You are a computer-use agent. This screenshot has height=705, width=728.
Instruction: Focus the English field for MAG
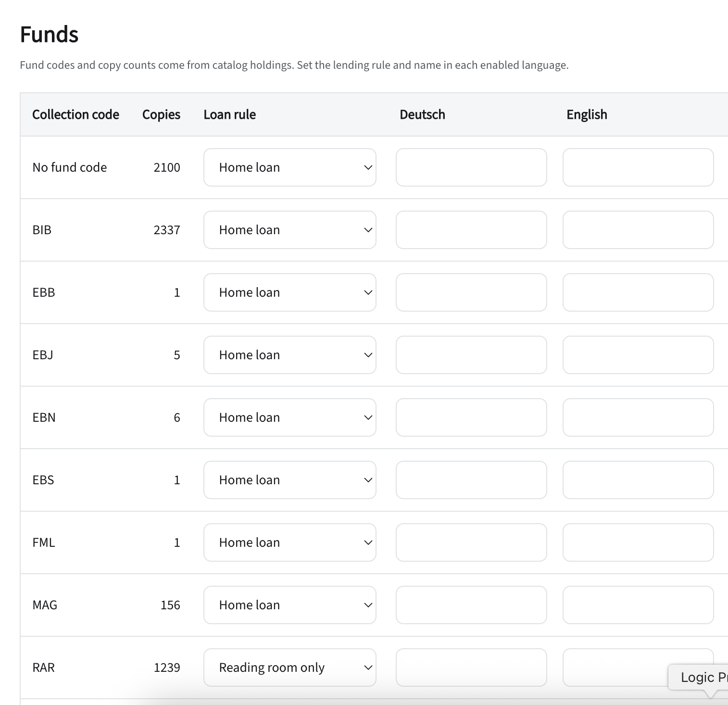(638, 605)
